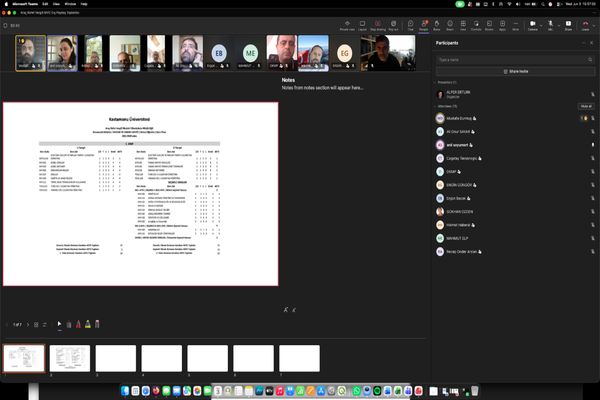The width and height of the screenshot is (600, 400).
Task: Toggle Ali Onur SAYAR's microphone icon
Action: 593,132
